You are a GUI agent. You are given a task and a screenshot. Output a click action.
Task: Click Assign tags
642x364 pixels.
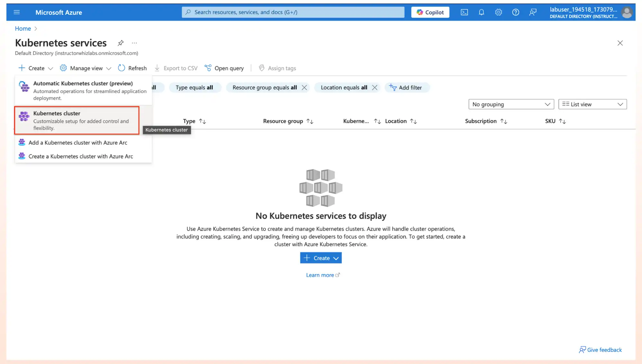(x=277, y=68)
